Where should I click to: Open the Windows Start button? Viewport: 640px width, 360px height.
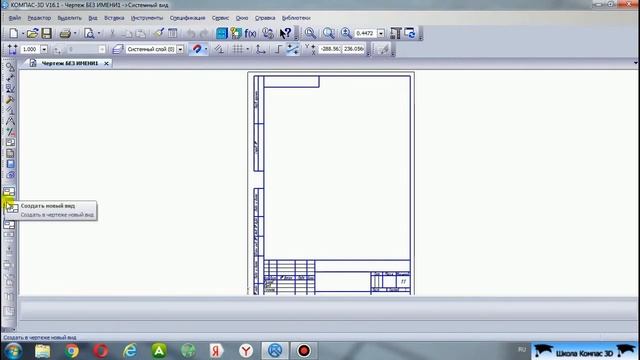click(13, 351)
